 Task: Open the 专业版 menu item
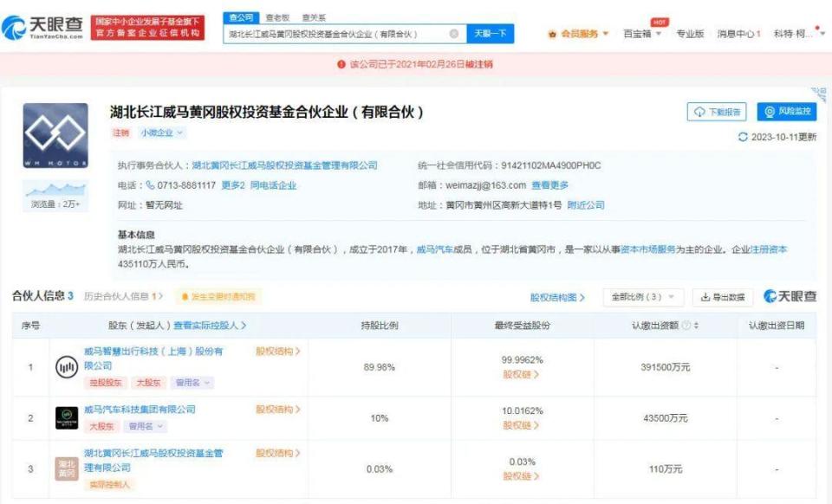tap(690, 34)
